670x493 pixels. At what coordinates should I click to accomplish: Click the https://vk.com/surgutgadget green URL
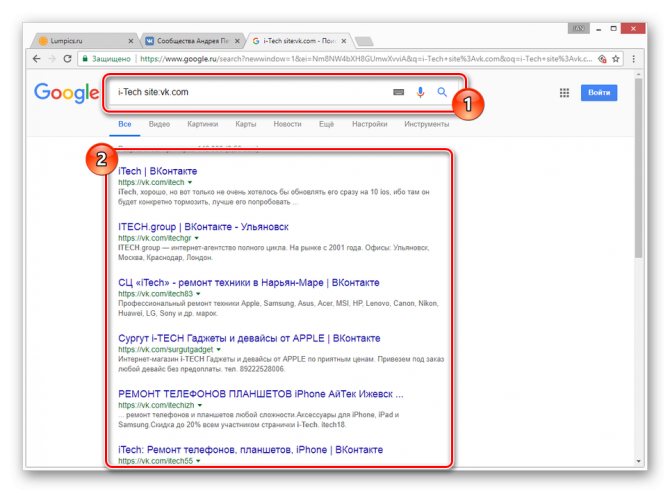coord(165,349)
